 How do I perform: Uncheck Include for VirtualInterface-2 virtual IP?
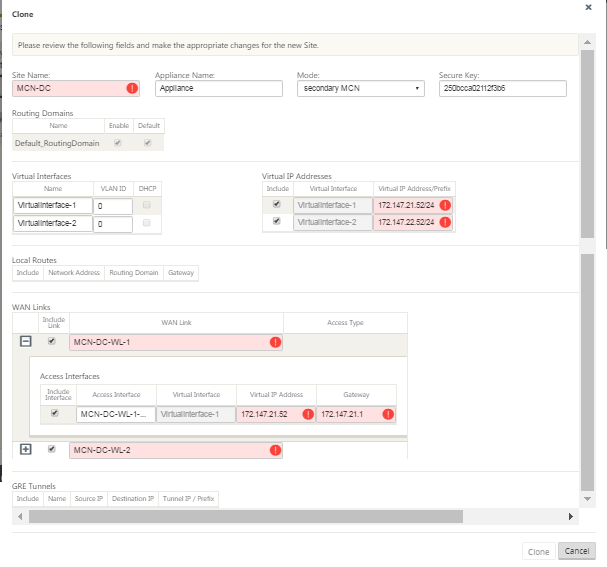tap(276, 221)
